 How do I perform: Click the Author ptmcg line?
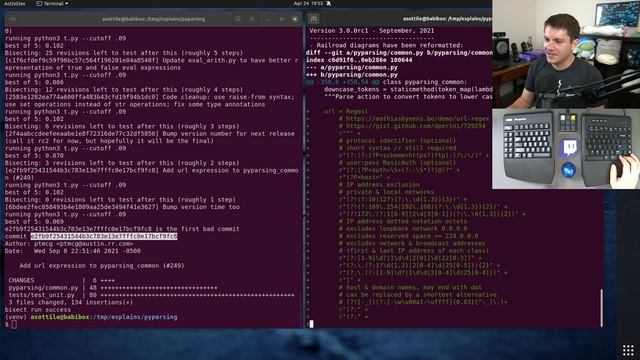tap(69, 244)
